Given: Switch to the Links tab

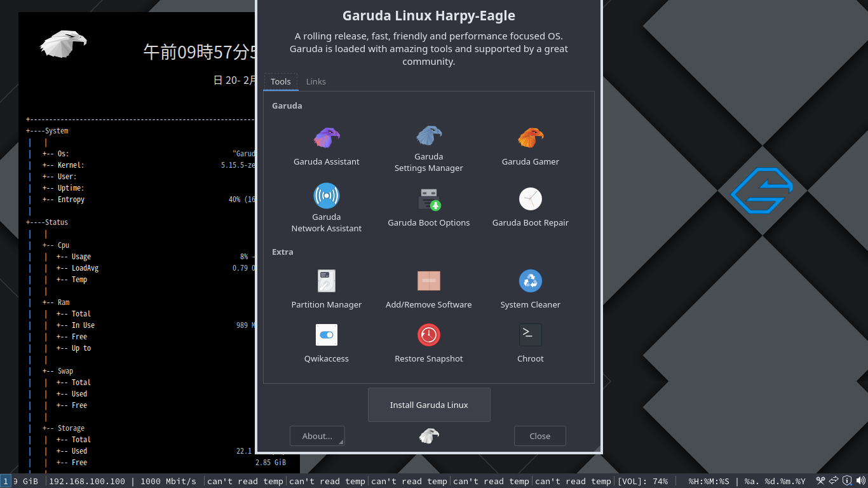Looking at the screenshot, I should [316, 81].
